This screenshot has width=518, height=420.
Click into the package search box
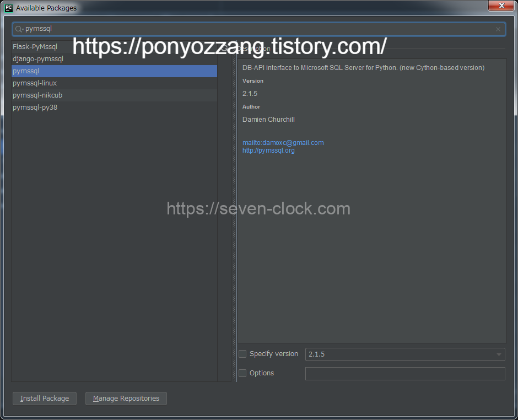pos(259,29)
